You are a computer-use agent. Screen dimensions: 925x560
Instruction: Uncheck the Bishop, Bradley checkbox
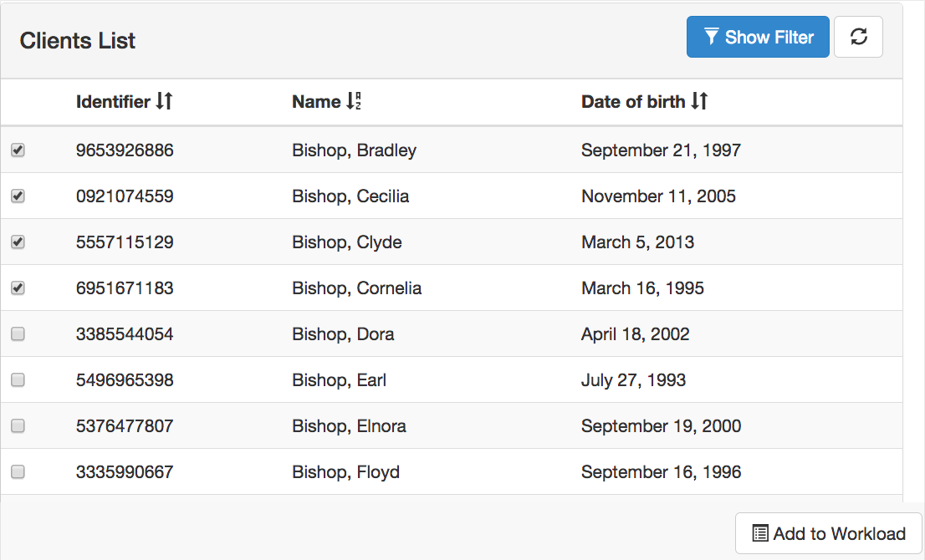click(18, 150)
